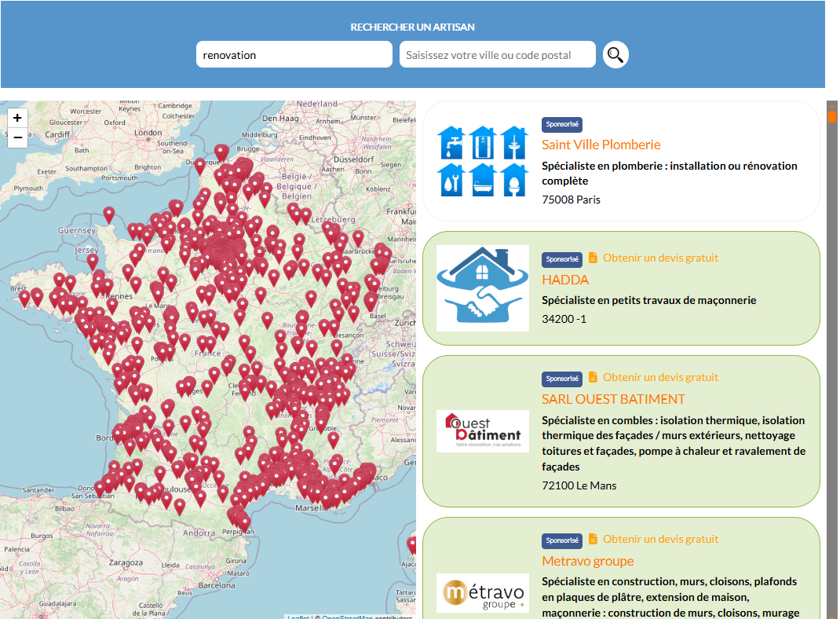Open Saint Ville Plomberie listing title
Image resolution: width=840 pixels, height=619 pixels.
click(601, 145)
